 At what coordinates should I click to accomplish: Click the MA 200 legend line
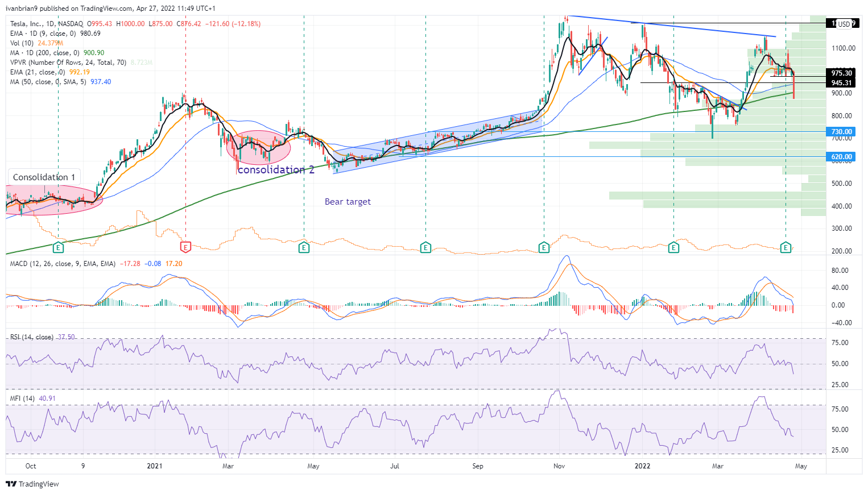(x=57, y=53)
